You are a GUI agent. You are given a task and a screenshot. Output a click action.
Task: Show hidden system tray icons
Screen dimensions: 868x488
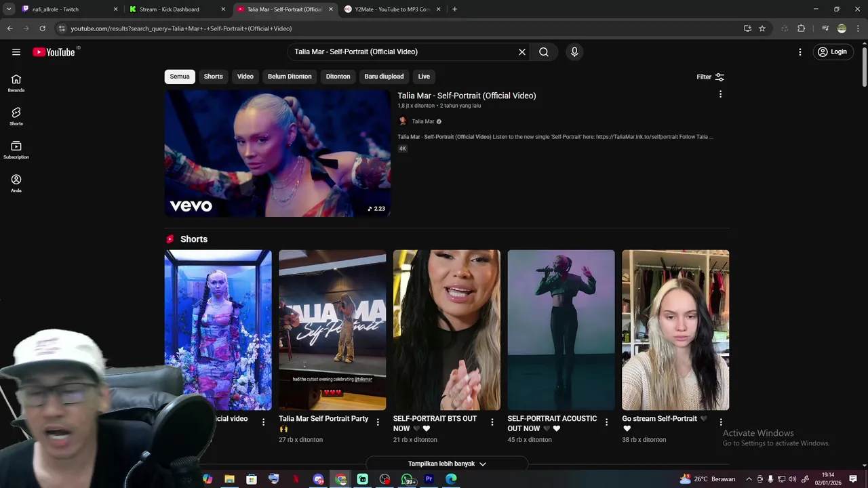(749, 479)
